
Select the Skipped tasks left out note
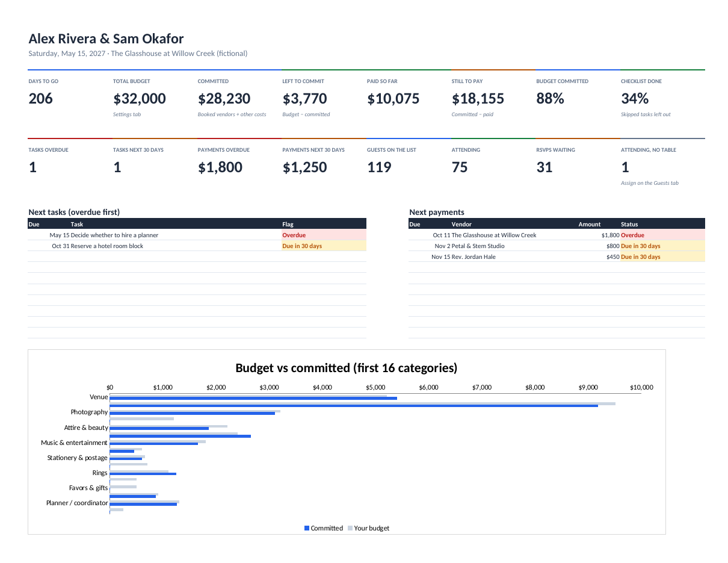(x=646, y=114)
